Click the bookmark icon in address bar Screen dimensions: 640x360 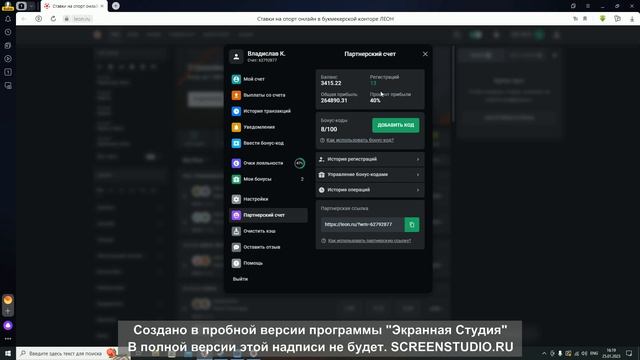click(x=585, y=19)
